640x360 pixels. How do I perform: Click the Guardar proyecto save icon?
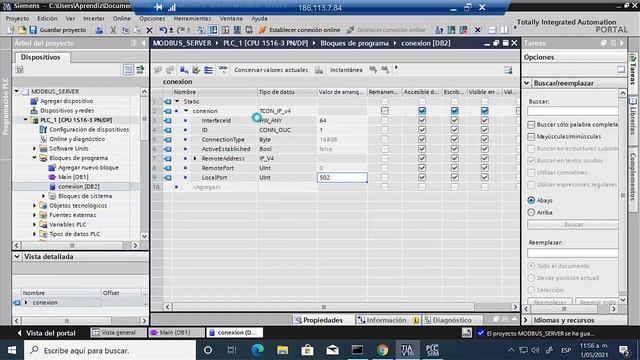tap(33, 30)
